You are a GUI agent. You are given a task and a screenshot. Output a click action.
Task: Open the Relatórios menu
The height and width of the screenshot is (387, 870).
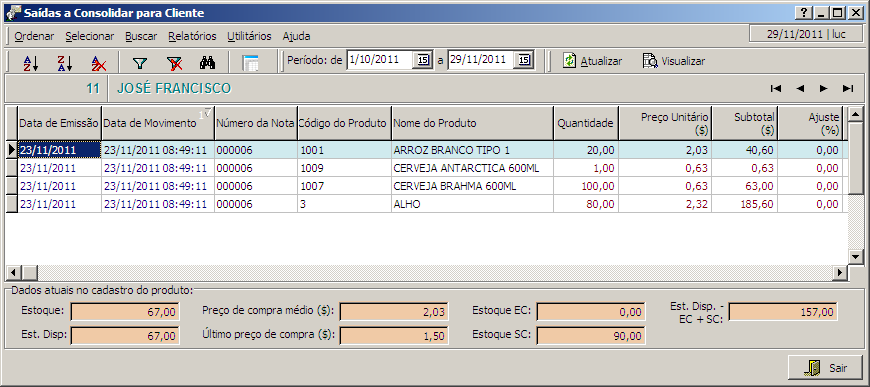coord(192,36)
